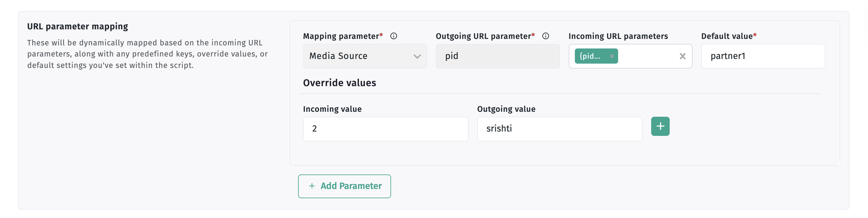Click the Default value field partner1
868x218 pixels.
763,56
